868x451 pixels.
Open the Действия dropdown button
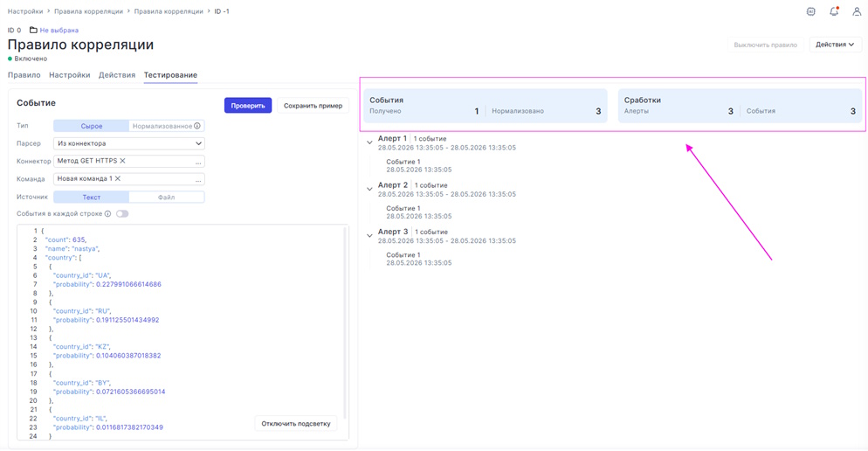point(835,45)
